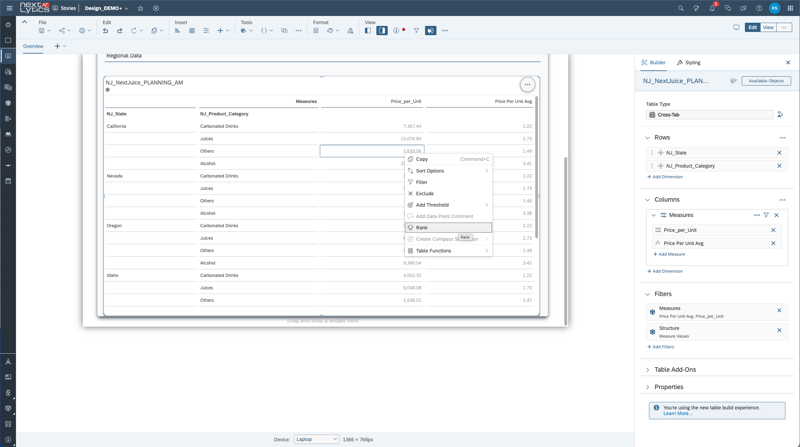The image size is (800, 447).
Task: Choose Exclude in context menu
Action: pos(448,193)
